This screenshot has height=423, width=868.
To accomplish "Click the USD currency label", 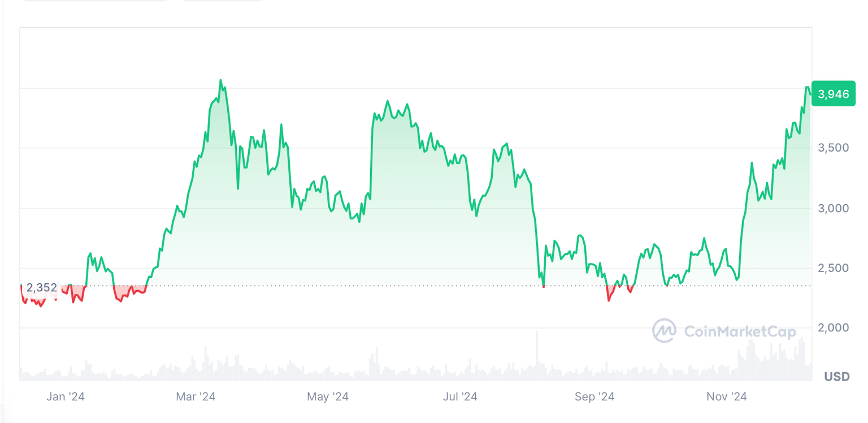I will (837, 377).
